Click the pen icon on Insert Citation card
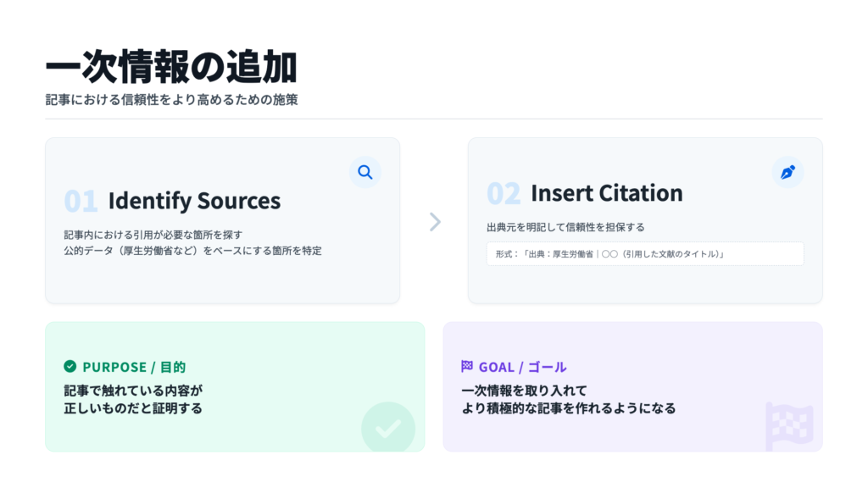This screenshot has height=488, width=868. coord(787,172)
